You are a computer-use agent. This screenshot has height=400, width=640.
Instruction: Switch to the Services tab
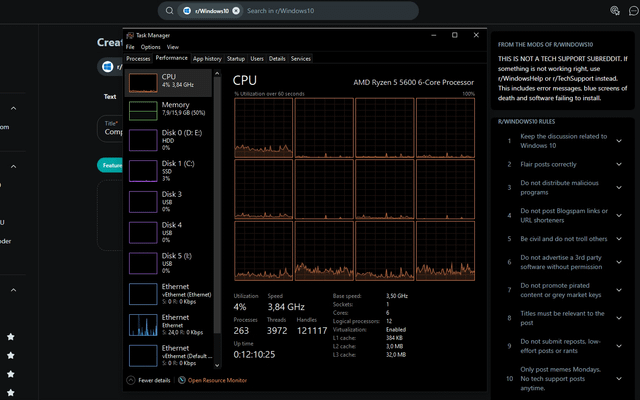(301, 59)
